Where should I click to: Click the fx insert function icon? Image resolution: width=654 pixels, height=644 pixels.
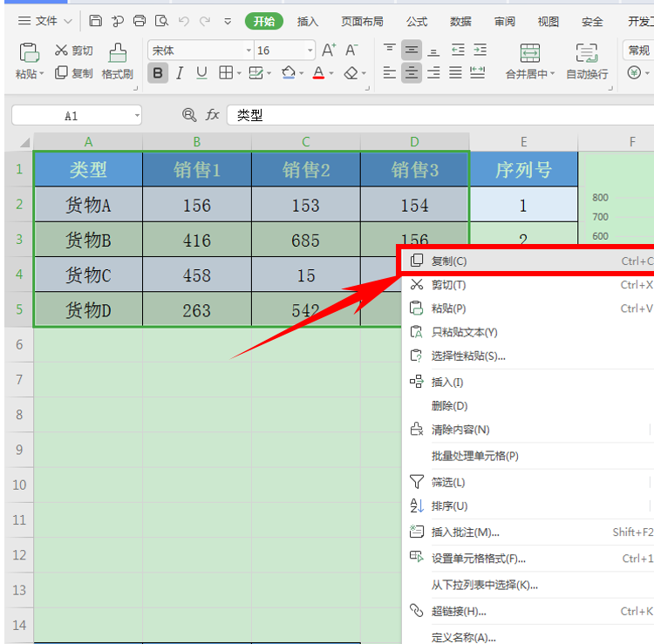pyautogui.click(x=212, y=115)
